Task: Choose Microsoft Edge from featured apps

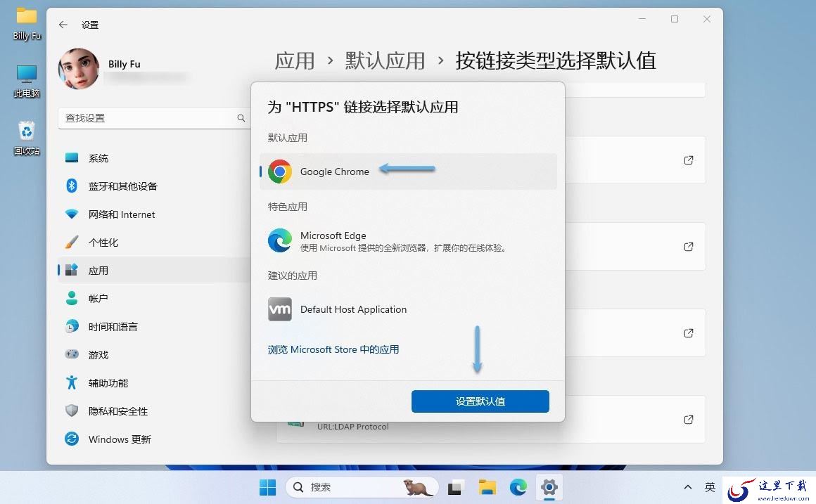Action: coord(408,241)
